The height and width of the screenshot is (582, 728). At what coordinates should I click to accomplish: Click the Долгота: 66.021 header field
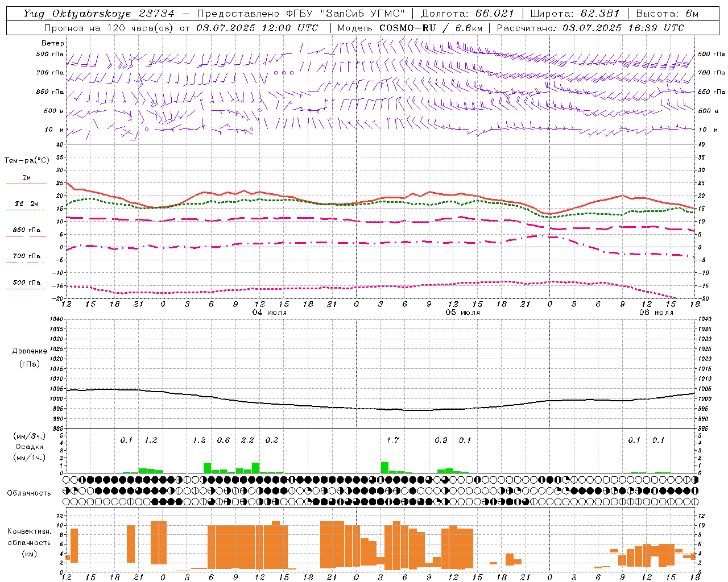(x=468, y=14)
